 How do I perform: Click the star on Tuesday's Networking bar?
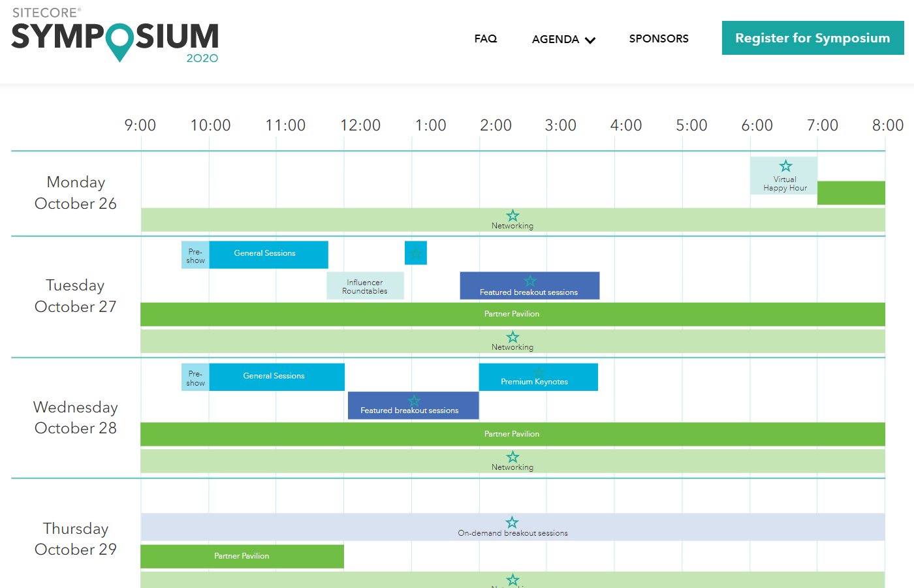point(512,337)
